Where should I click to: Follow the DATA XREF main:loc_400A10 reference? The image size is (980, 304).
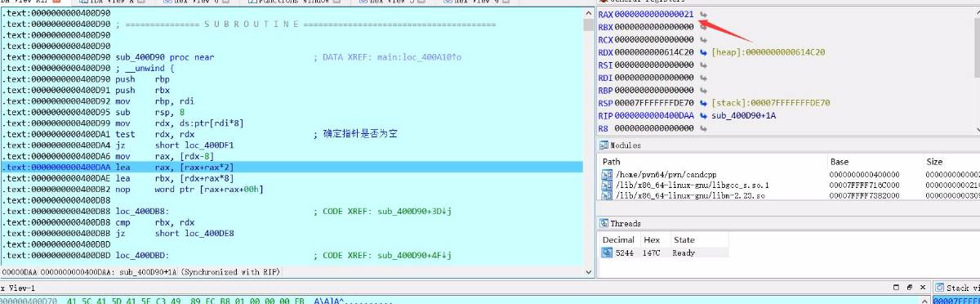[388, 57]
